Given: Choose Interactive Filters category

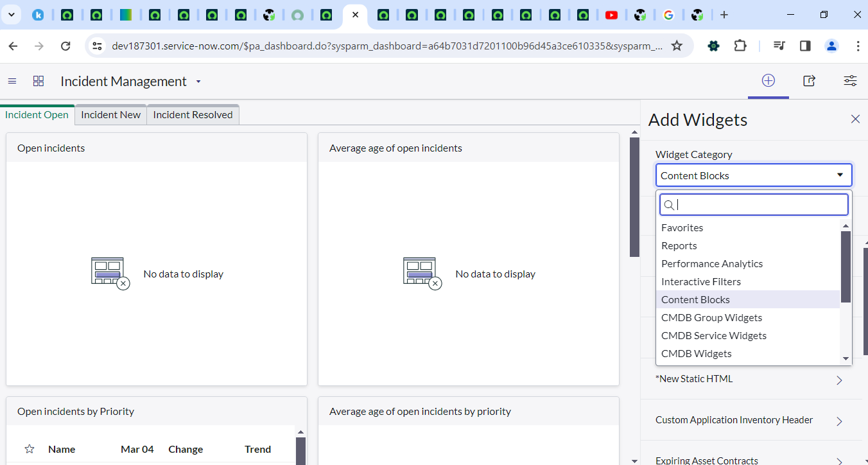Looking at the screenshot, I should [748, 281].
